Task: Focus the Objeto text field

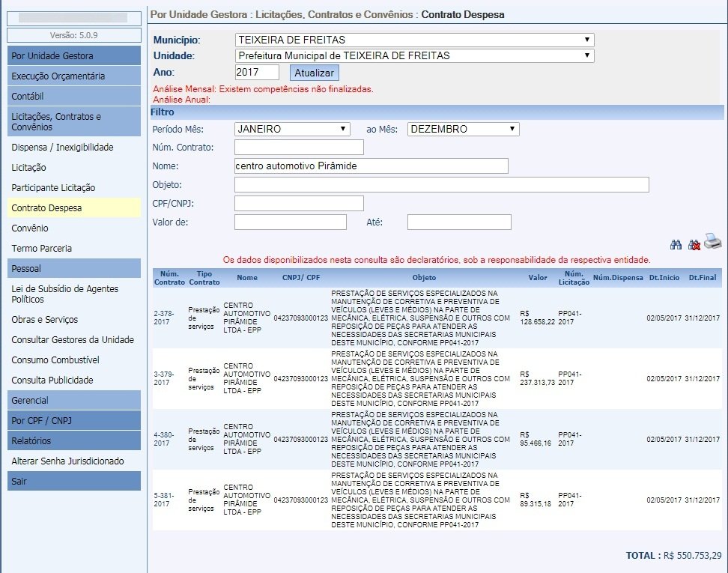Action: click(x=441, y=184)
